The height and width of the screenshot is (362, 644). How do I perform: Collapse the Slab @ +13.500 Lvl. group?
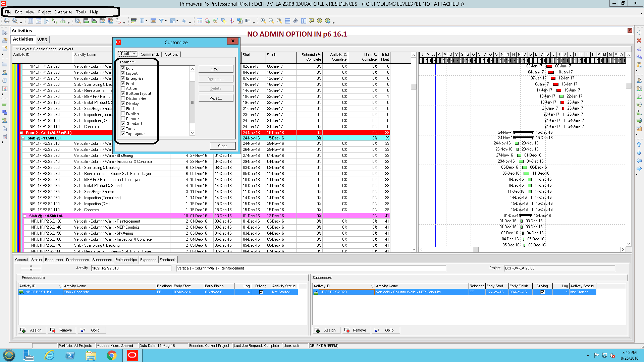(23, 138)
